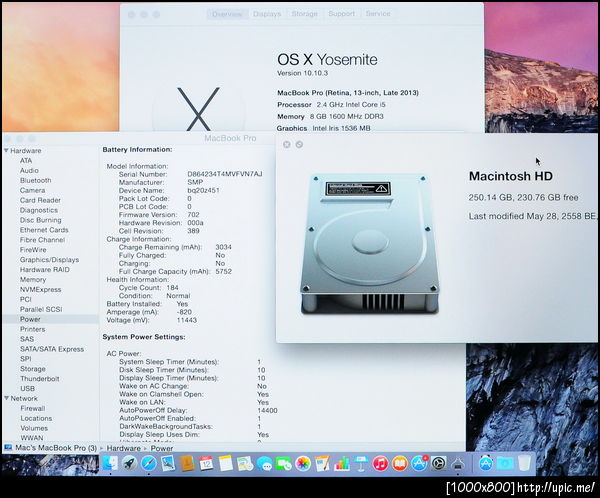Viewport: 600px width, 498px height.
Task: Open Finder from the Dock
Action: coord(110,464)
